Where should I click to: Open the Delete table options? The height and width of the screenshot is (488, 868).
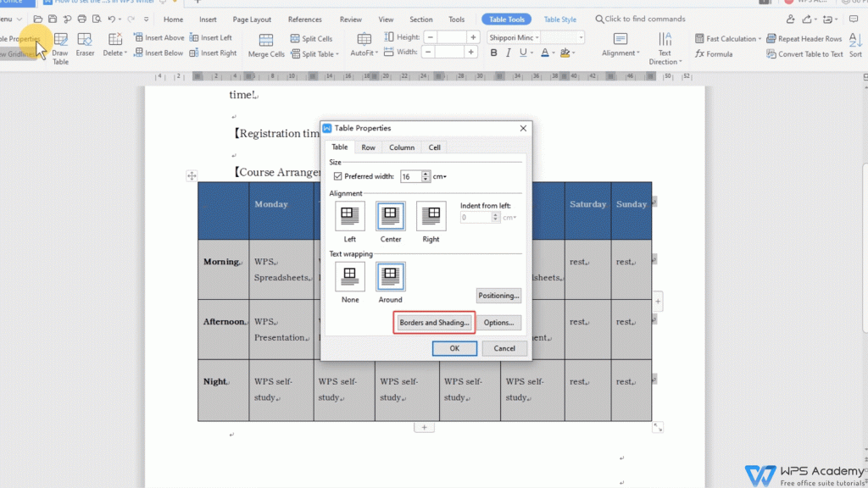[x=114, y=44]
